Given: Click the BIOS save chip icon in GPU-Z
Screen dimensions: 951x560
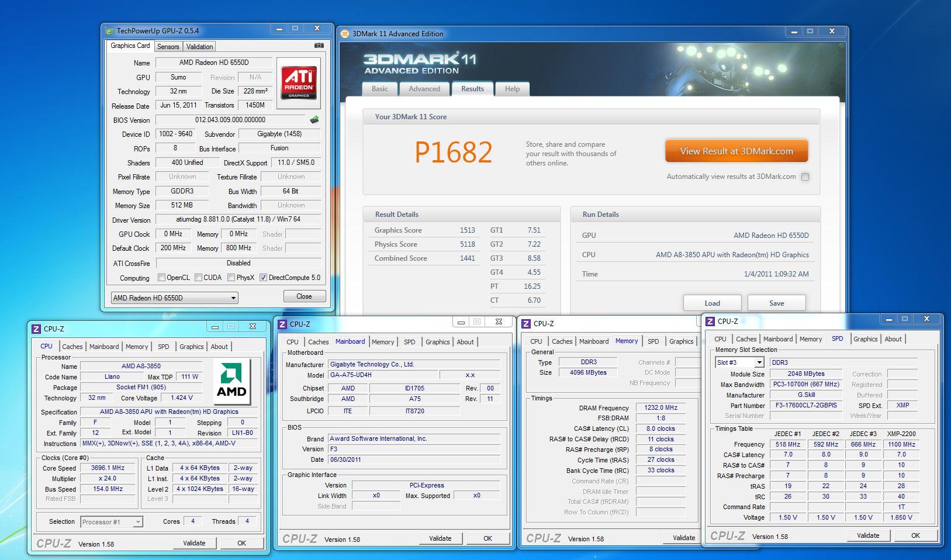Looking at the screenshot, I should point(314,120).
